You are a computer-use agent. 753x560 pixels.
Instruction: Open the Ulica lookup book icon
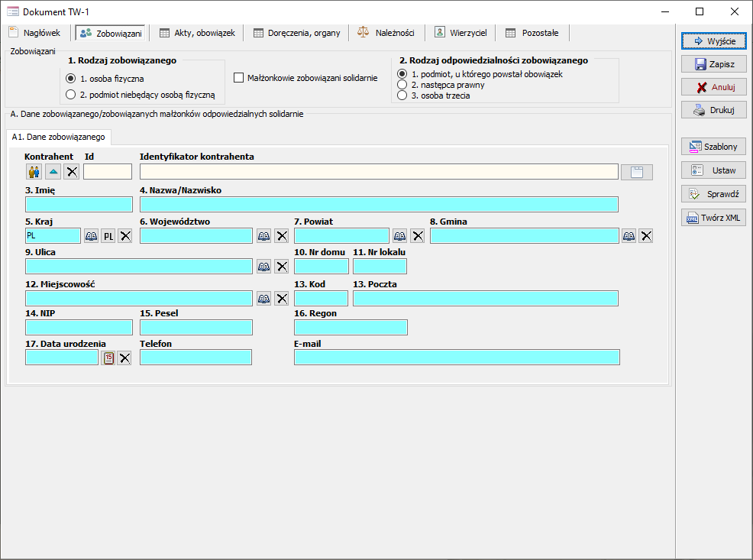pos(263,267)
